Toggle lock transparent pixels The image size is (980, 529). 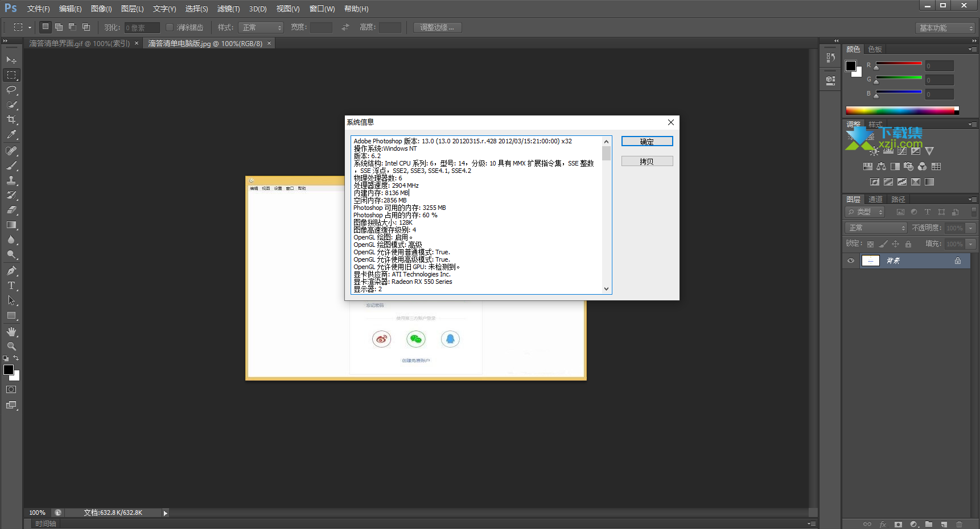pyautogui.click(x=870, y=244)
